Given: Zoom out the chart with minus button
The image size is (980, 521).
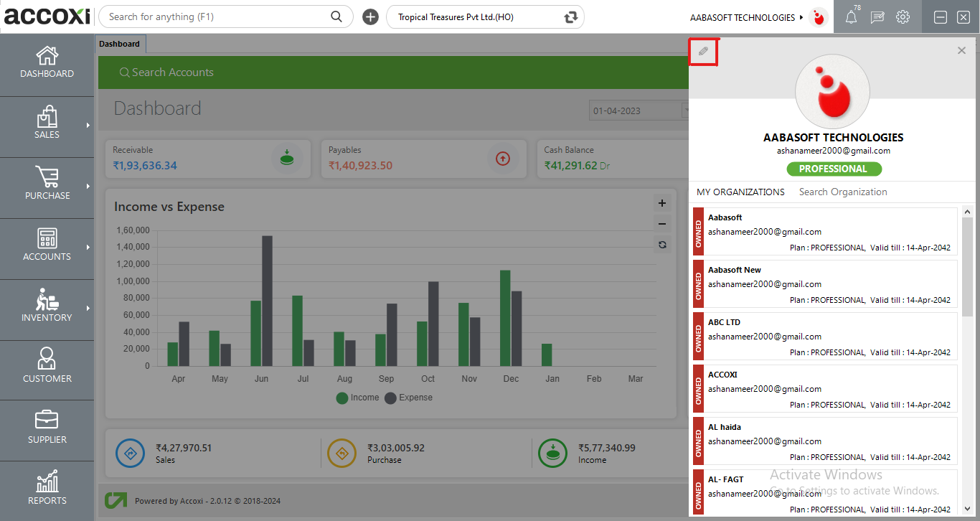Looking at the screenshot, I should click(x=662, y=224).
